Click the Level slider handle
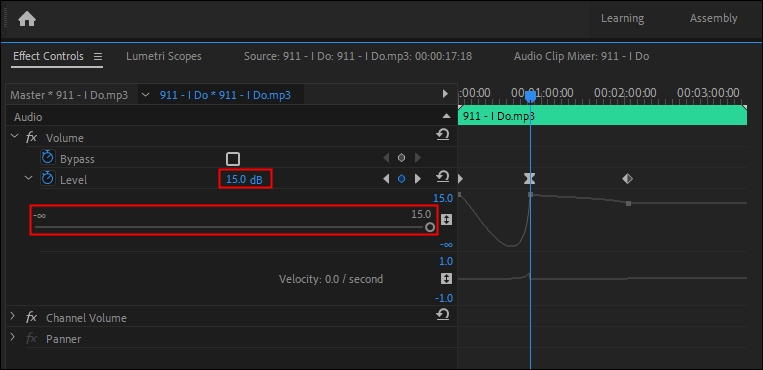 click(430, 227)
